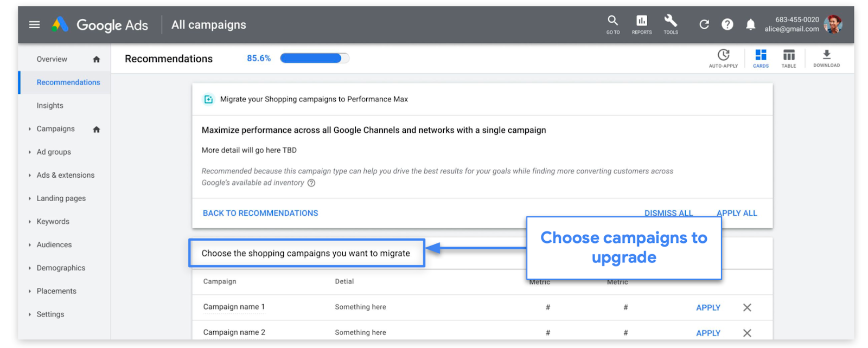Switch to Cards view
The height and width of the screenshot is (348, 868).
pos(761,58)
